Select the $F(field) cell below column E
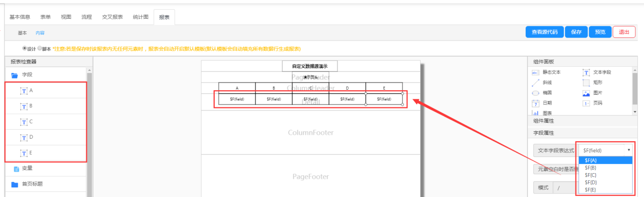 point(384,99)
